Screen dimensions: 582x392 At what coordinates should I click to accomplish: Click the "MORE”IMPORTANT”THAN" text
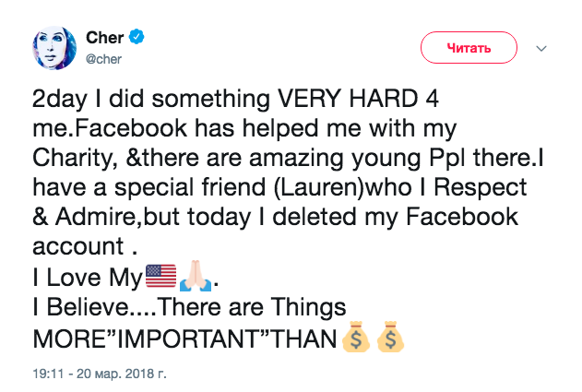click(x=183, y=339)
